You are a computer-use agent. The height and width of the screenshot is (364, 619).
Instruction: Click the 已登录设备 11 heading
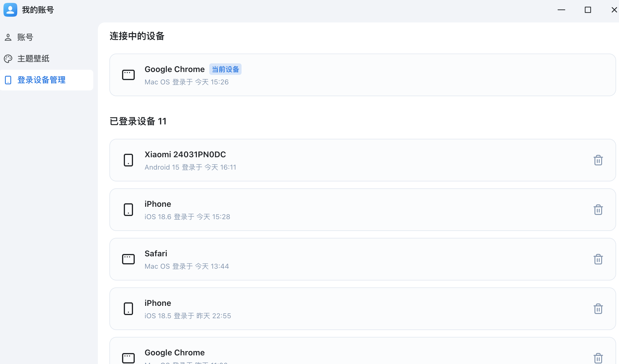(x=138, y=121)
